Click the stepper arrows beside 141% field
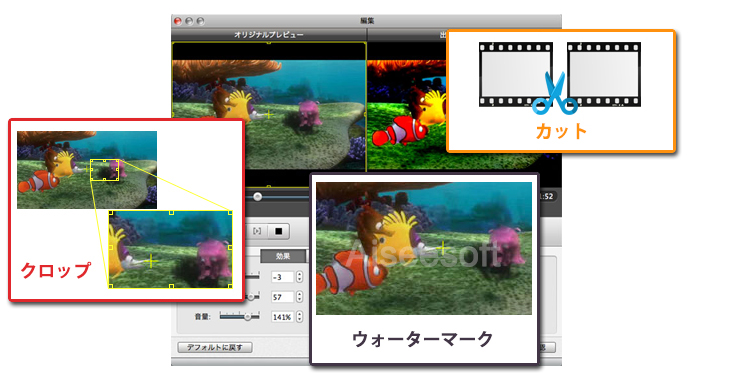732x380 pixels. point(299,317)
